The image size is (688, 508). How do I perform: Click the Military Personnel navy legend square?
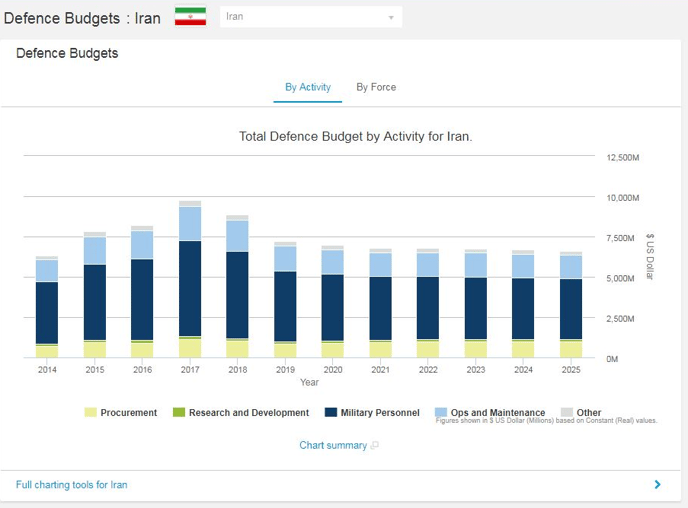pyautogui.click(x=330, y=413)
